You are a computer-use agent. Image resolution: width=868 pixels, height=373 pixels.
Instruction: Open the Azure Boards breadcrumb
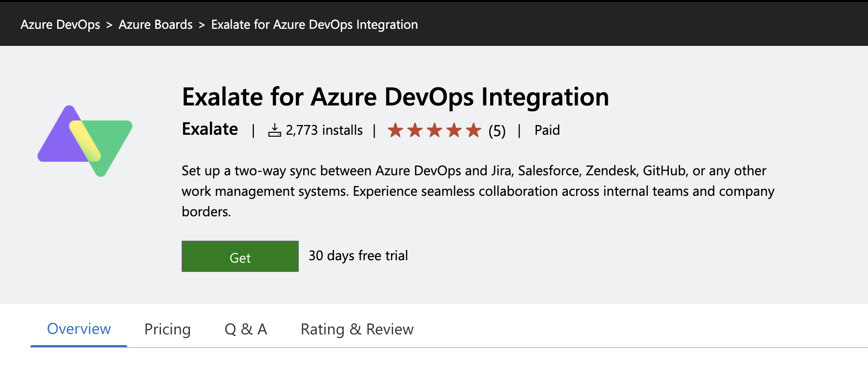[x=155, y=24]
